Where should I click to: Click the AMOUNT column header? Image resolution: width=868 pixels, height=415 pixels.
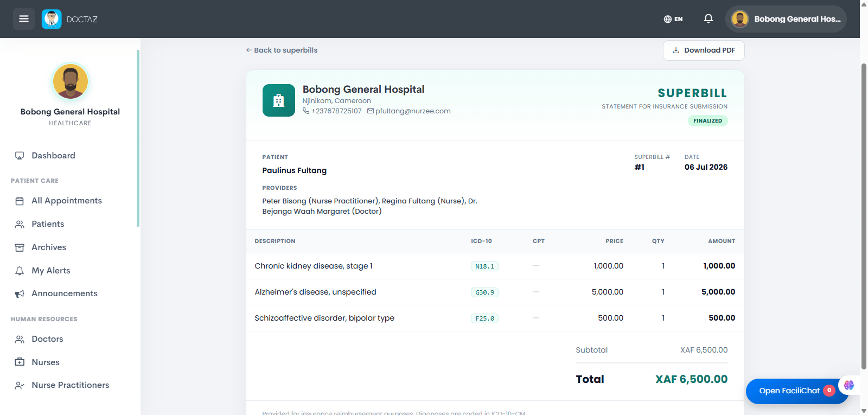[x=722, y=241]
